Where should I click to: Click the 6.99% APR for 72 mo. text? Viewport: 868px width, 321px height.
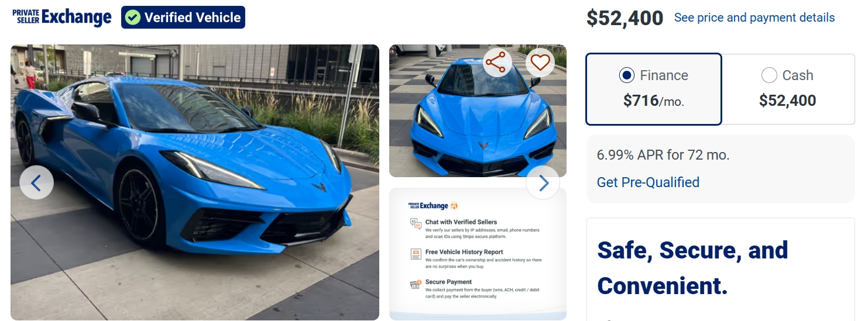[663, 155]
